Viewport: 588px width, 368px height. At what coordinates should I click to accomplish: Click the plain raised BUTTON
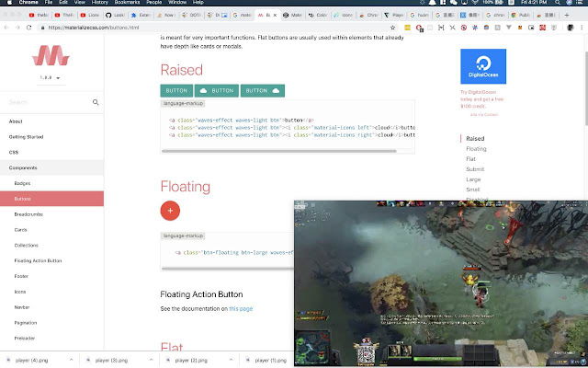point(176,91)
